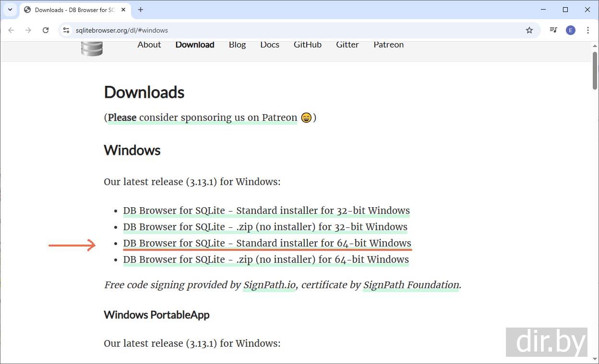Open the Download menu item
Image resolution: width=599 pixels, height=364 pixels.
coord(195,45)
